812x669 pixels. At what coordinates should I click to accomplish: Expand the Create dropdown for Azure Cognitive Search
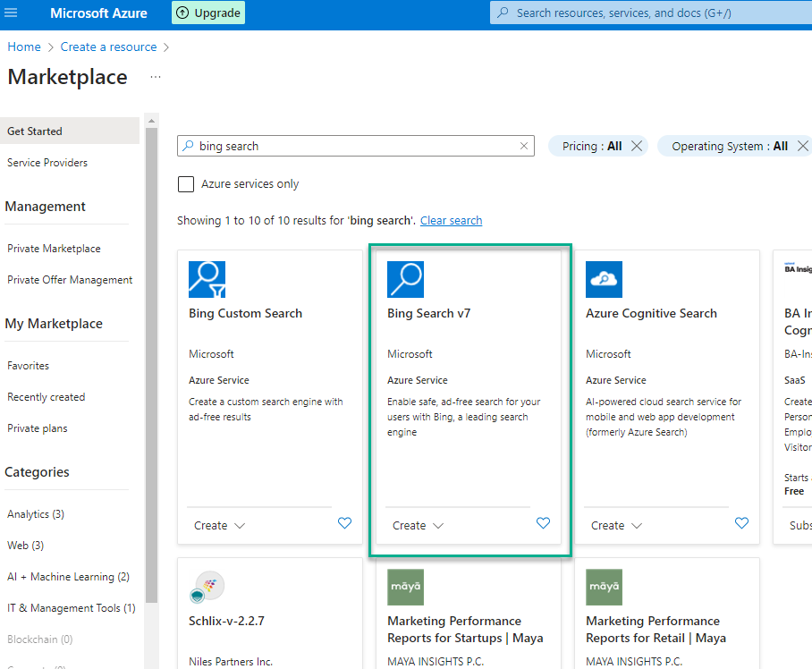[616, 526]
